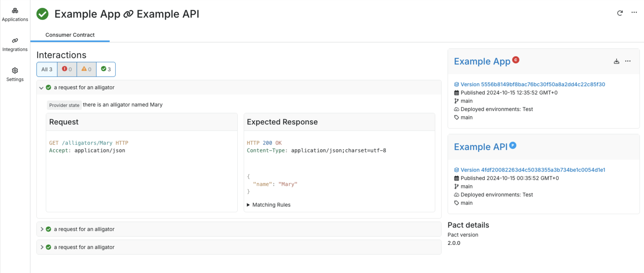Click the red consumer badge beside Example App

516,60
